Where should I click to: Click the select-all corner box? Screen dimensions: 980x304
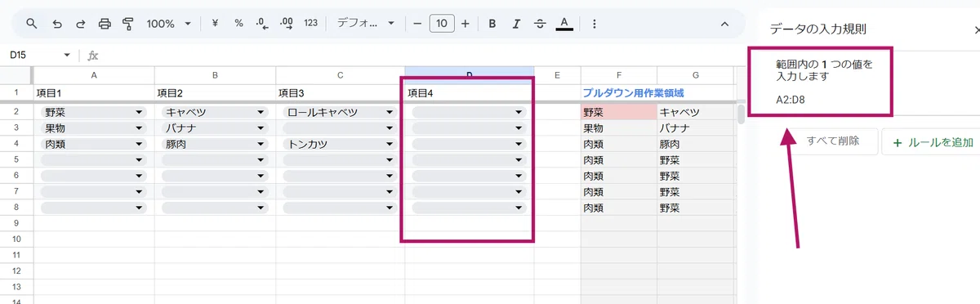pos(16,75)
